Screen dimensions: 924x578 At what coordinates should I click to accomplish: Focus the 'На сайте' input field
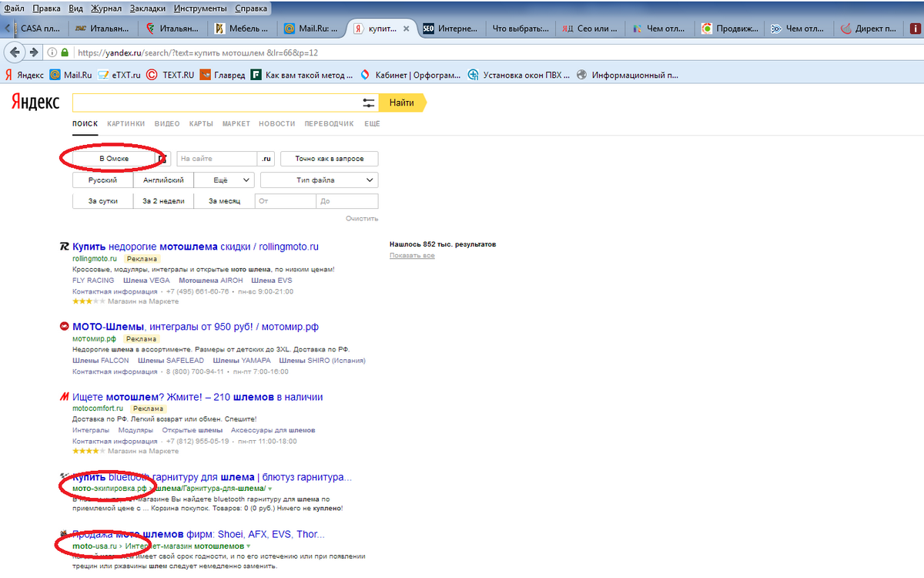[x=216, y=158]
